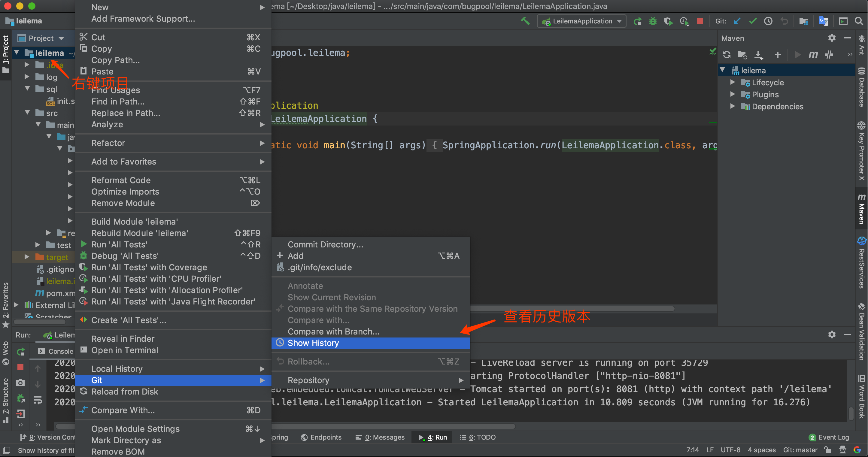
Task: Run LeilemaApplication using the green rerun arrow
Action: [x=637, y=21]
